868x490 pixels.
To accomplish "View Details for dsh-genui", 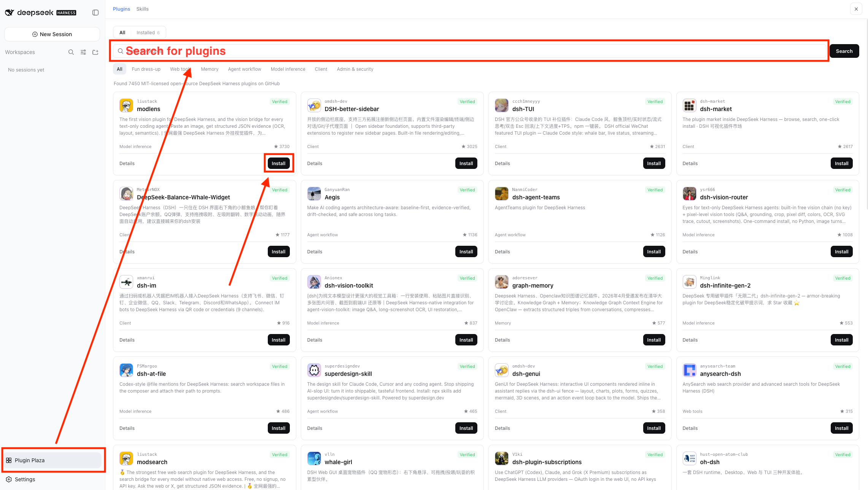I will [502, 428].
